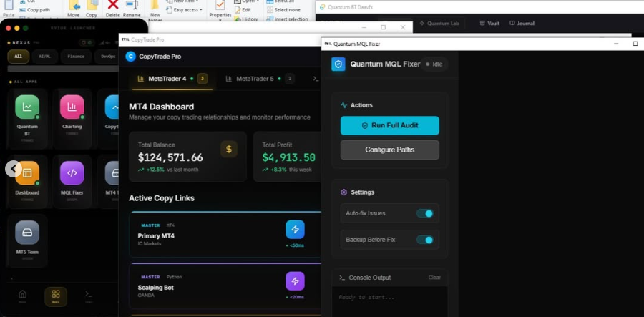Viewport: 644px width, 317px height.
Task: Click Configure Paths button
Action: (x=390, y=150)
